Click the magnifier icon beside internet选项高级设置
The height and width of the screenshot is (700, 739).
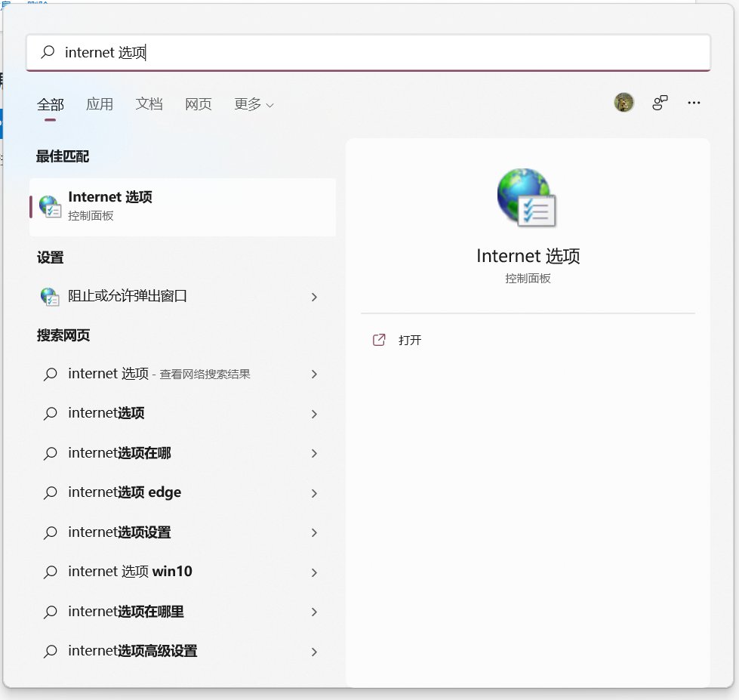click(x=50, y=651)
